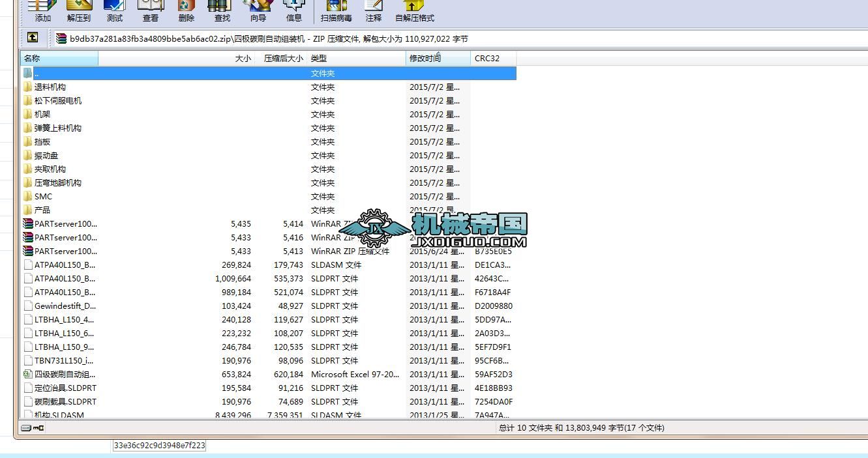Click the Excel icon of 四级碳刷自动组 file

coord(27,374)
